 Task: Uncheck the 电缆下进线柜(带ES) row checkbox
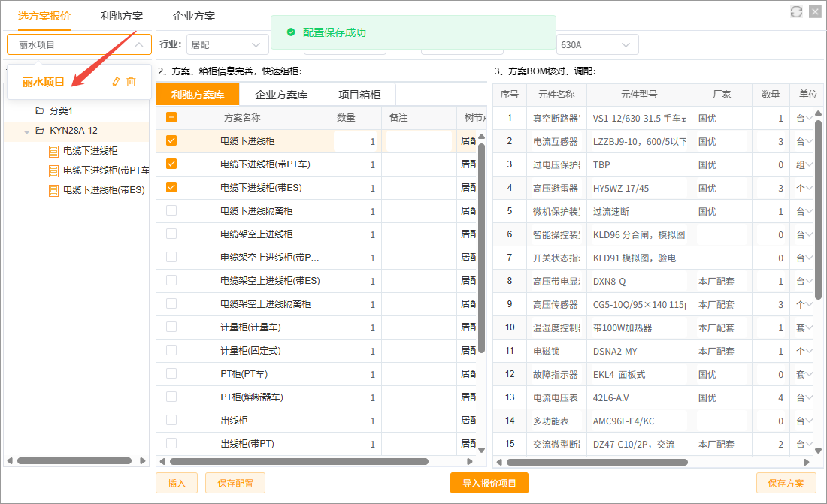tap(171, 187)
